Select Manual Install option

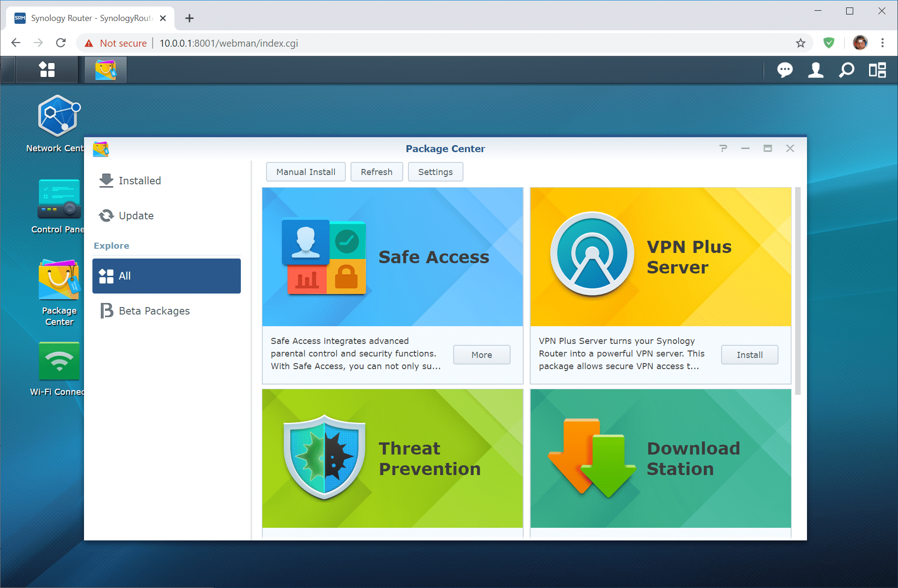click(305, 171)
